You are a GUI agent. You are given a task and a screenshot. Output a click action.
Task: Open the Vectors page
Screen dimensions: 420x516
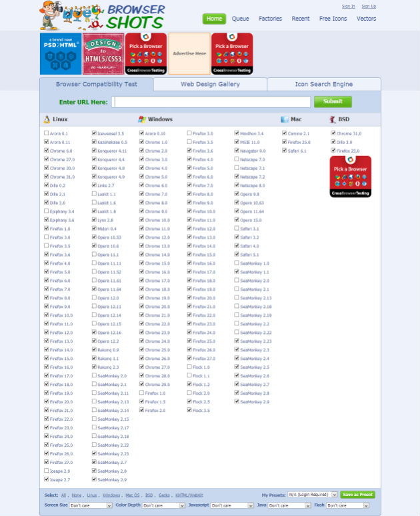click(367, 19)
